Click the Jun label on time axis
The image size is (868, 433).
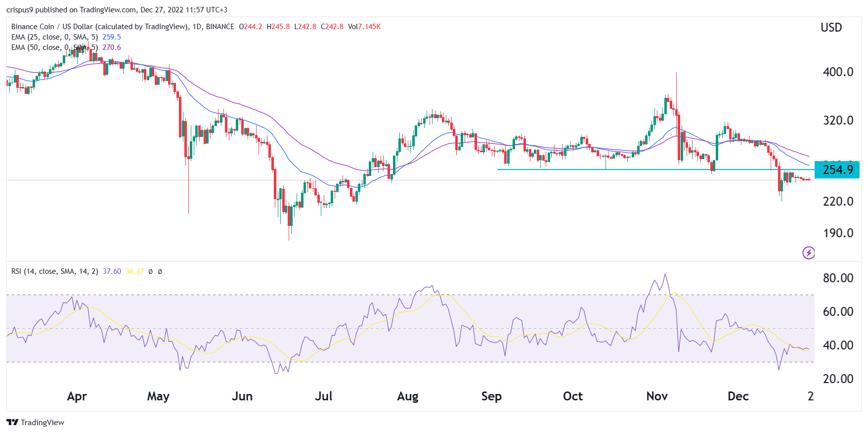242,396
